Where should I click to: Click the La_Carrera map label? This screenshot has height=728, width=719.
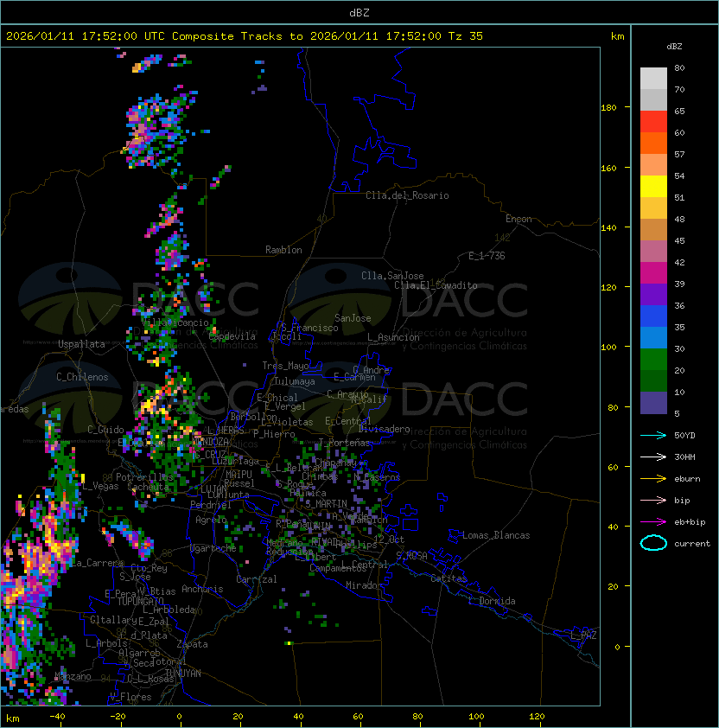click(98, 563)
